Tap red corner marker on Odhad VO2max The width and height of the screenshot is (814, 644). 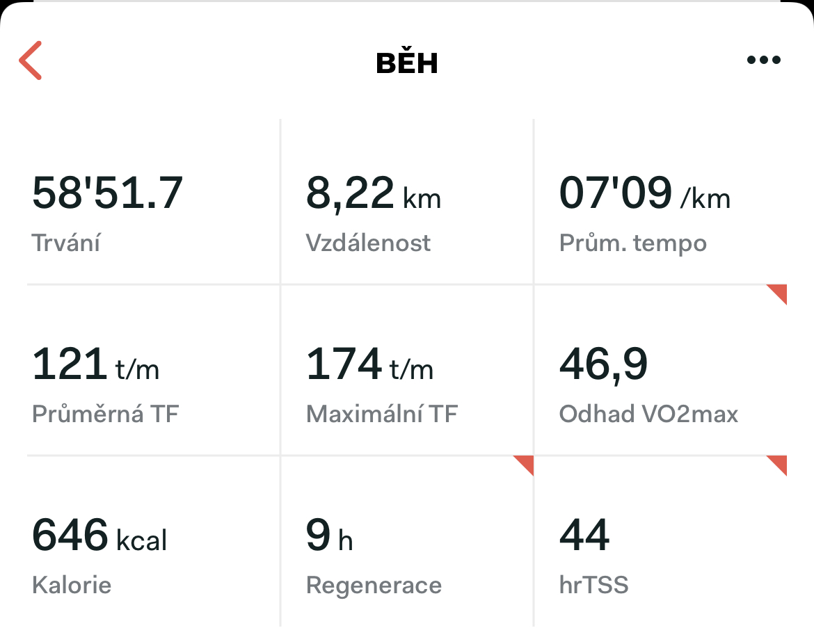tap(776, 294)
